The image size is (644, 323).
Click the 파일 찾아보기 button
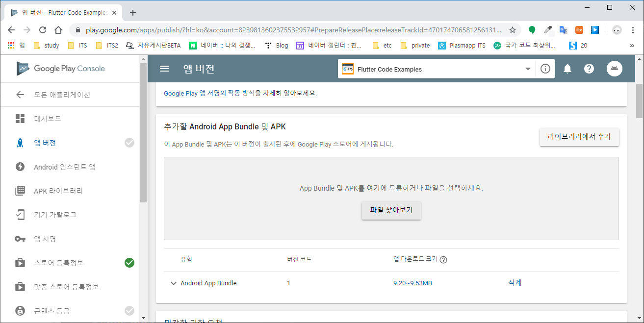tap(391, 210)
